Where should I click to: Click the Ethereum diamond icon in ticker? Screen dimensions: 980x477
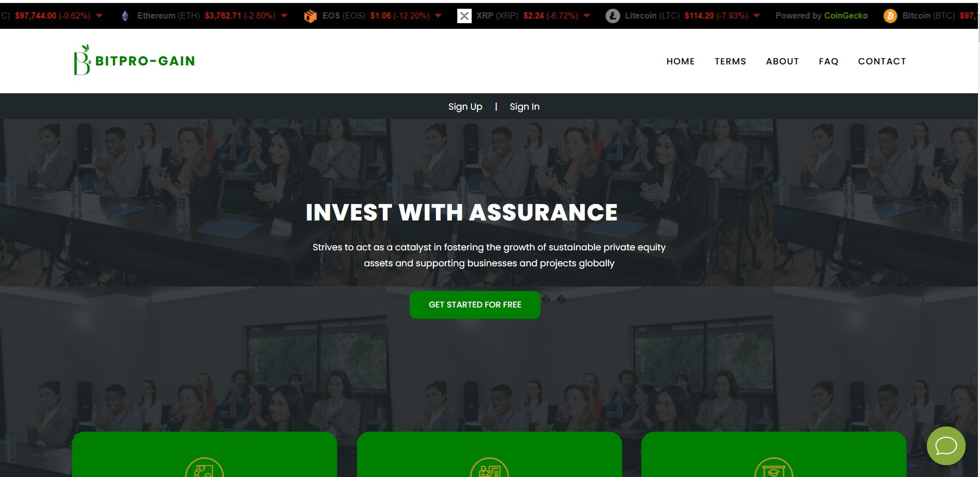[125, 16]
